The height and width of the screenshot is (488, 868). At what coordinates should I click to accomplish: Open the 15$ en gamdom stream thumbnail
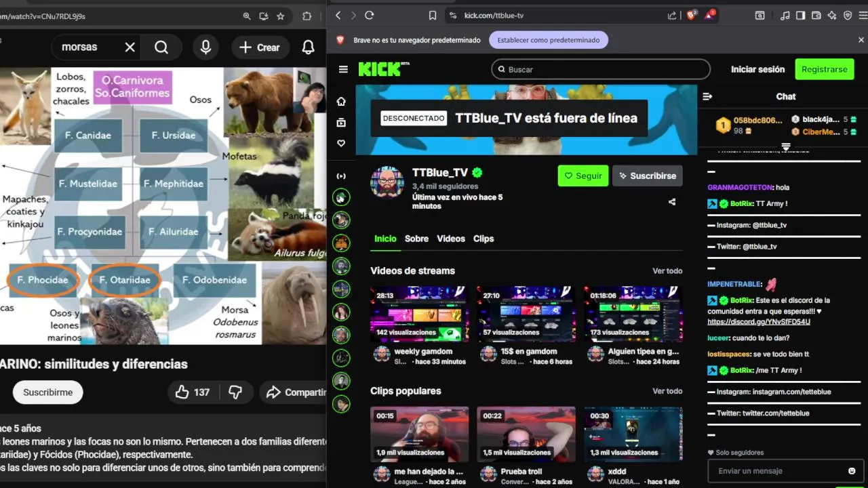[526, 313]
